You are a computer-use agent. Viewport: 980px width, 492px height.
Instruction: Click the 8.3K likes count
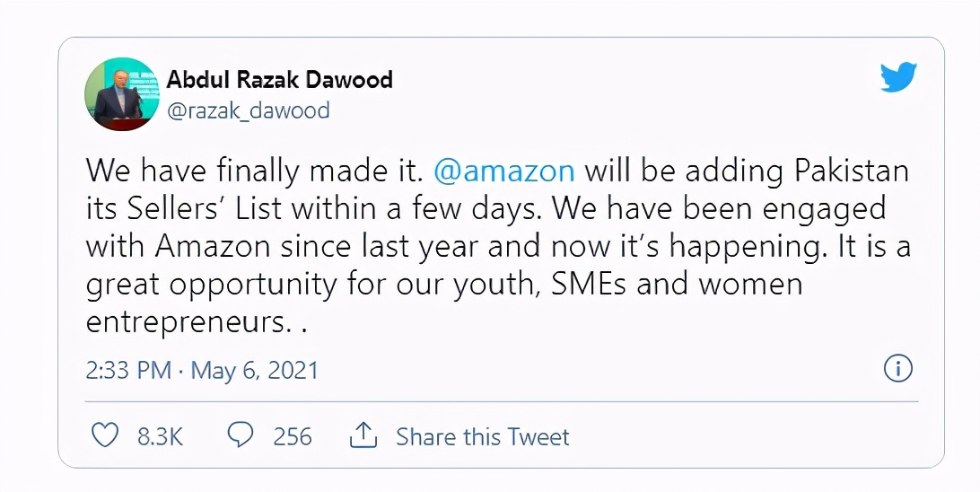(160, 437)
